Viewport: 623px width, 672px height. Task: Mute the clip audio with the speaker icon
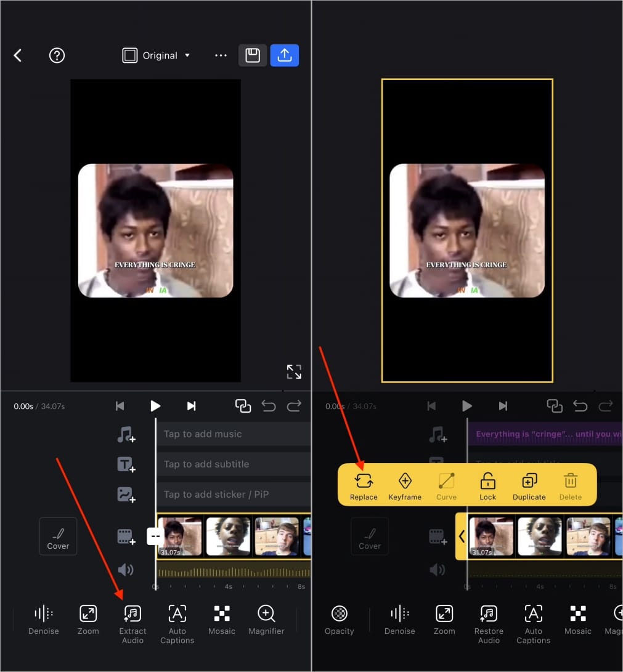(126, 570)
